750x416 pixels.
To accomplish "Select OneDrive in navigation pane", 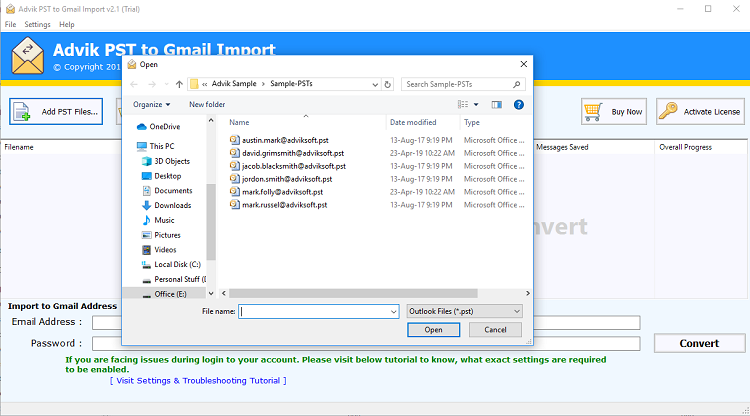I will pos(158,126).
